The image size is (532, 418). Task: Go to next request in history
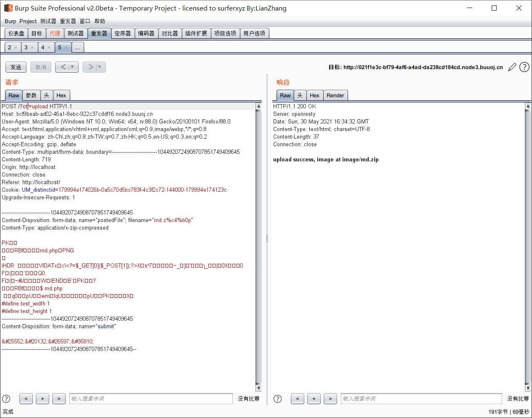(90, 67)
